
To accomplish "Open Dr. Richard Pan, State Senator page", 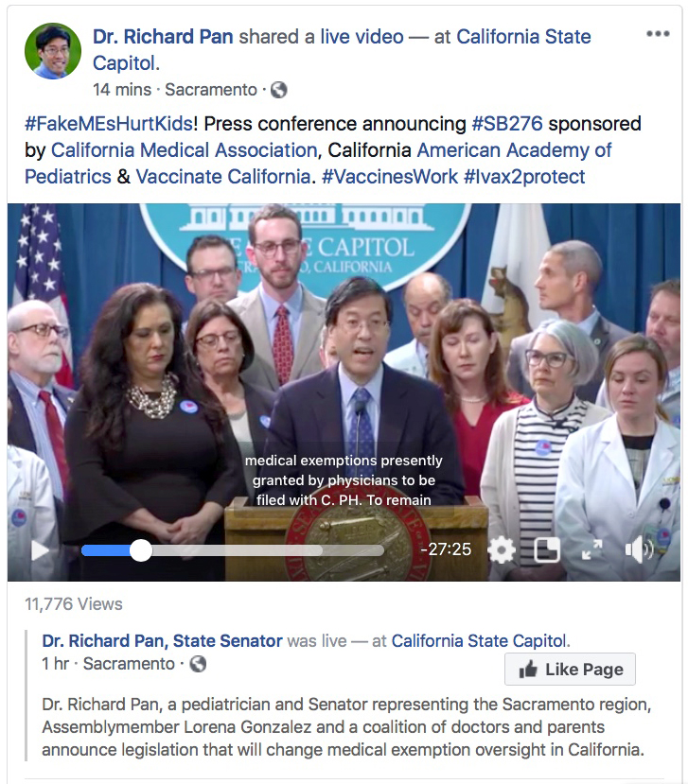I will click(162, 640).
